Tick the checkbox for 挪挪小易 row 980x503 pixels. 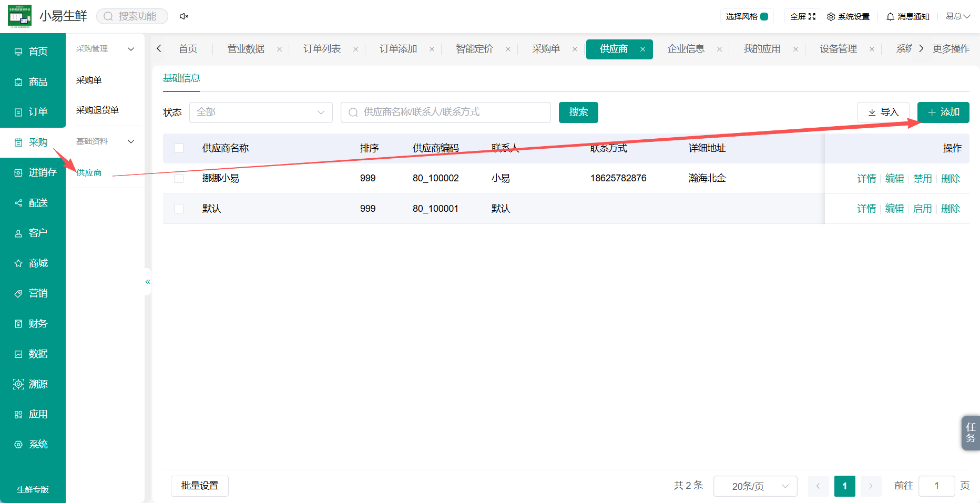[179, 178]
